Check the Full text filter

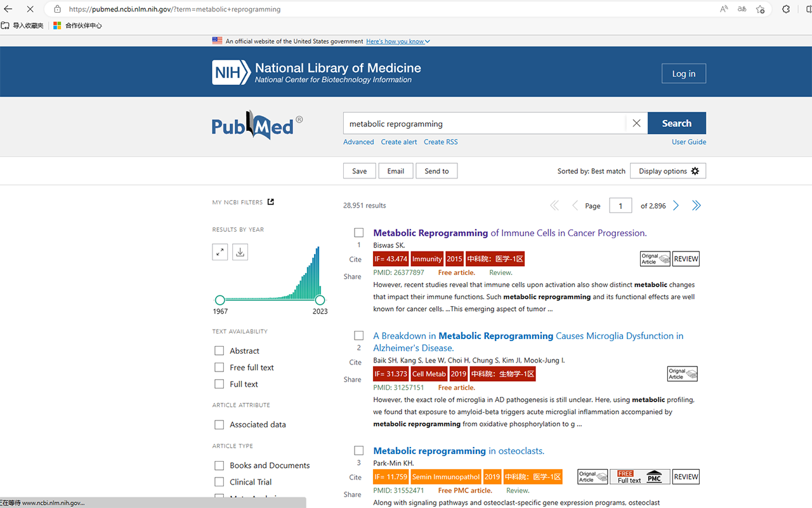click(x=219, y=384)
